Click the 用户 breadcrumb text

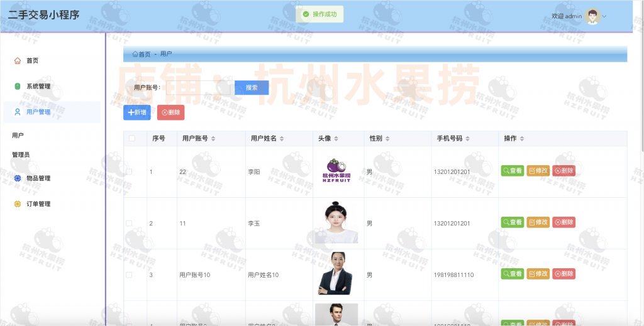[x=166, y=54]
